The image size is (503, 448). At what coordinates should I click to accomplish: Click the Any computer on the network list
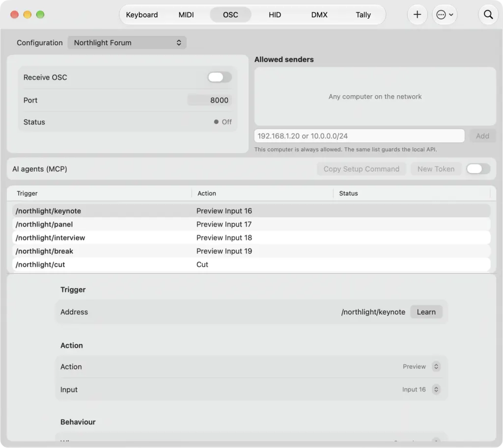375,97
